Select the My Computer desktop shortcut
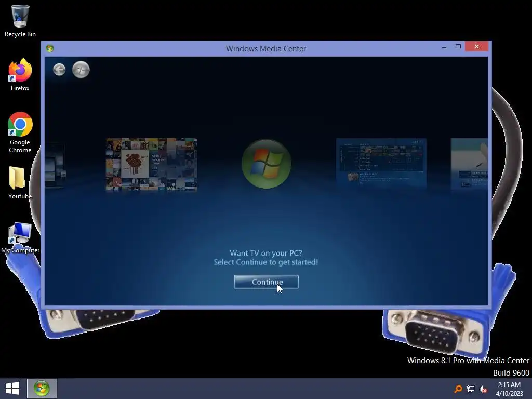532x399 pixels. click(20, 238)
